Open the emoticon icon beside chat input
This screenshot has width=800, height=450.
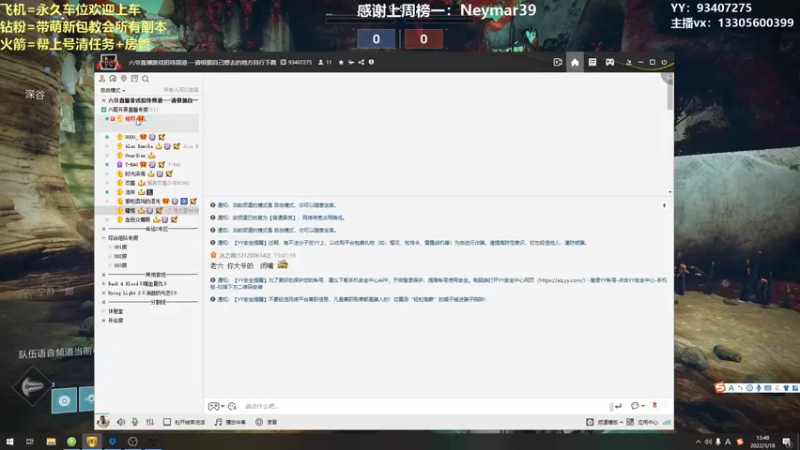tap(233, 406)
